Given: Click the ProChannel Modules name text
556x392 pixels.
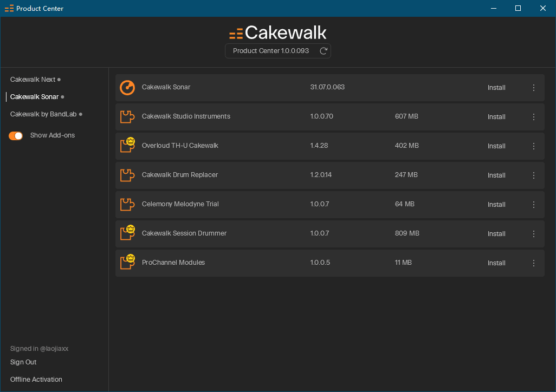Looking at the screenshot, I should pos(173,262).
